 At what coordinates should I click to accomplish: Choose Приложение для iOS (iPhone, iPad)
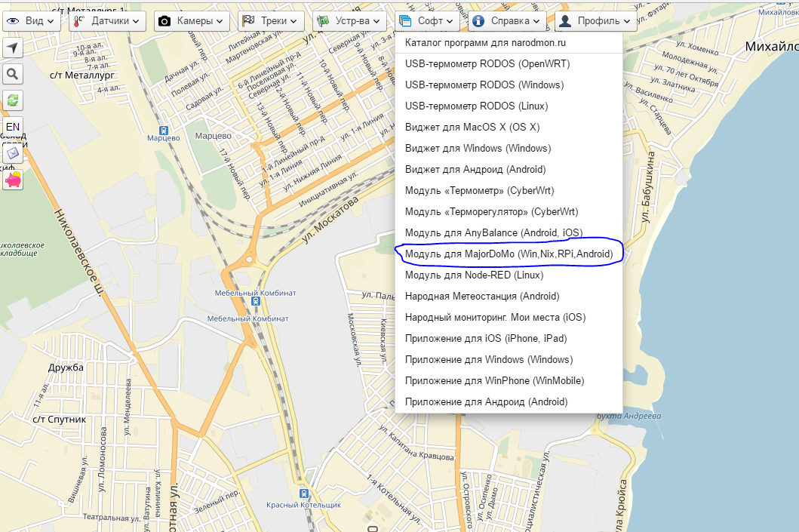point(509,338)
